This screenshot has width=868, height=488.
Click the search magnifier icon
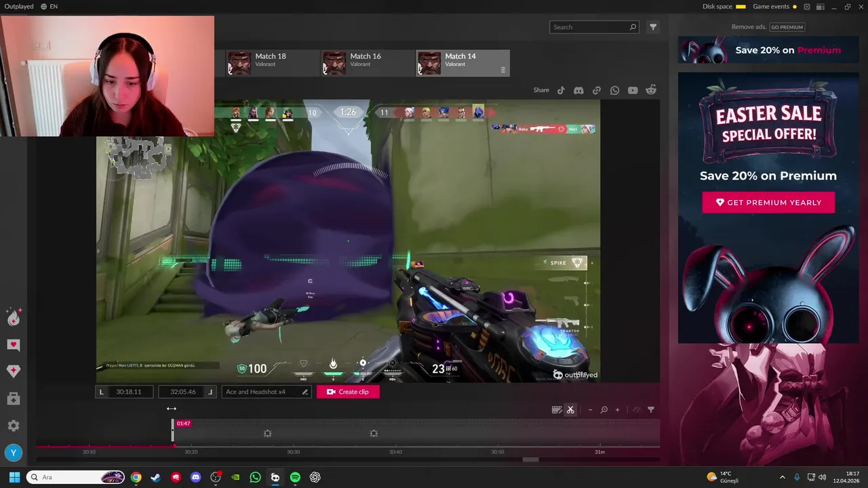click(633, 27)
